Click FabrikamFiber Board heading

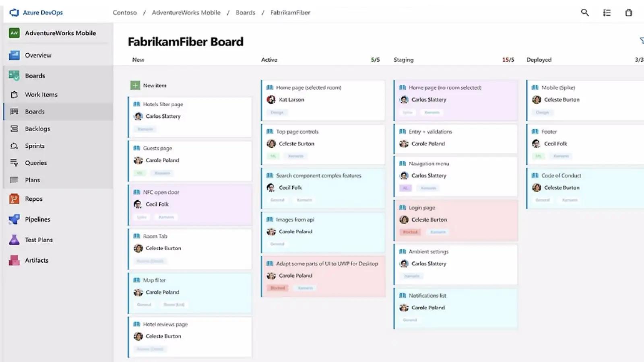(186, 41)
